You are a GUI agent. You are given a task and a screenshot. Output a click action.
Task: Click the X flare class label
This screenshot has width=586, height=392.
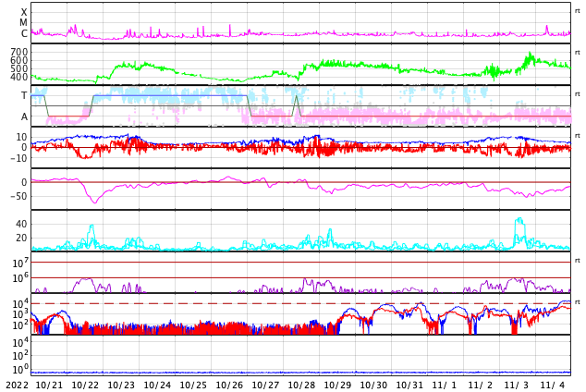coord(24,12)
